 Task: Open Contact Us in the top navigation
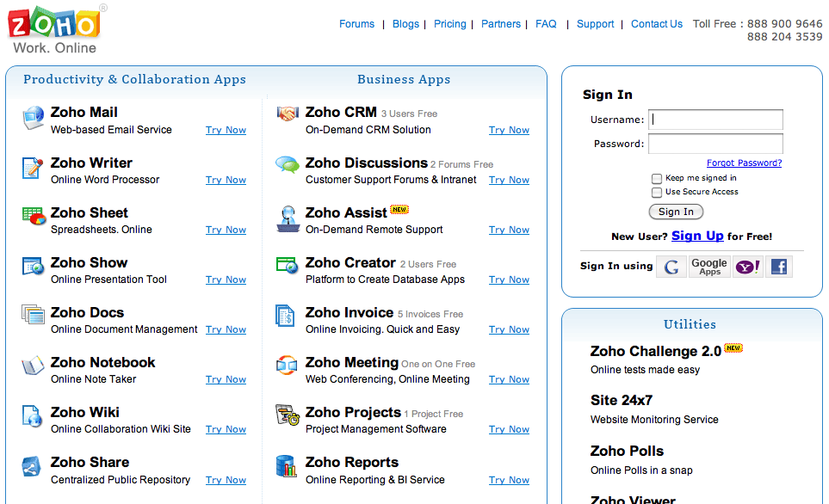pos(656,24)
